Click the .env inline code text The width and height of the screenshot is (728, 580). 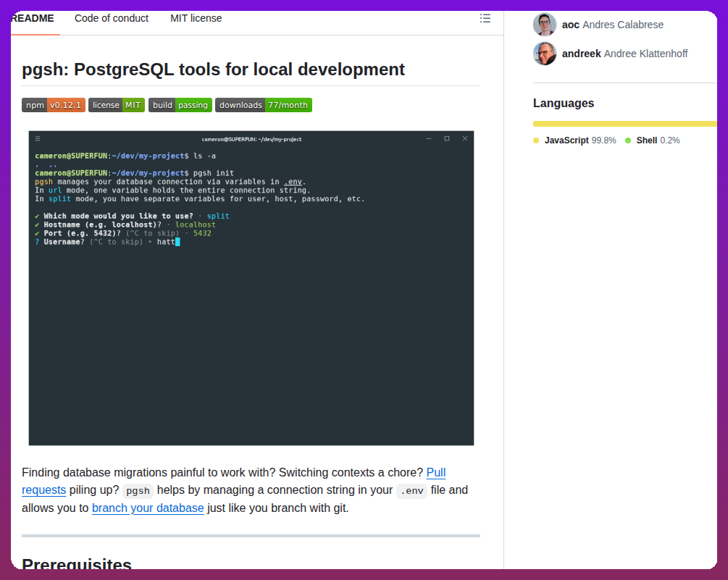point(412,490)
